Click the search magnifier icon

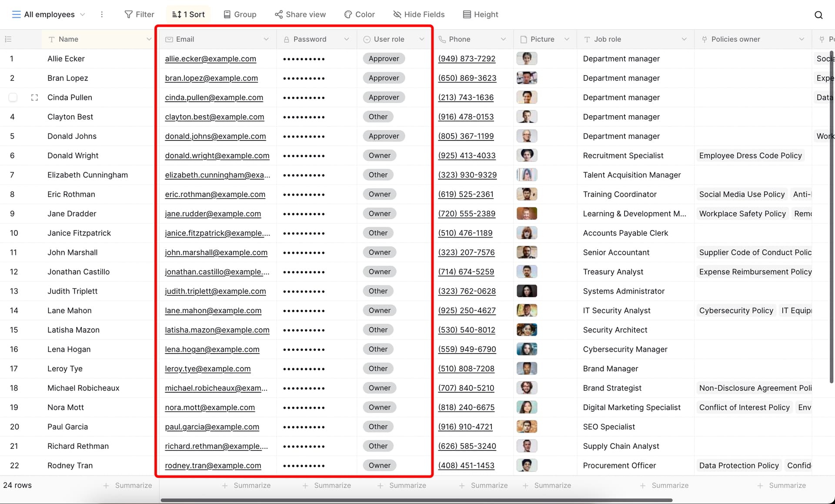(x=818, y=15)
